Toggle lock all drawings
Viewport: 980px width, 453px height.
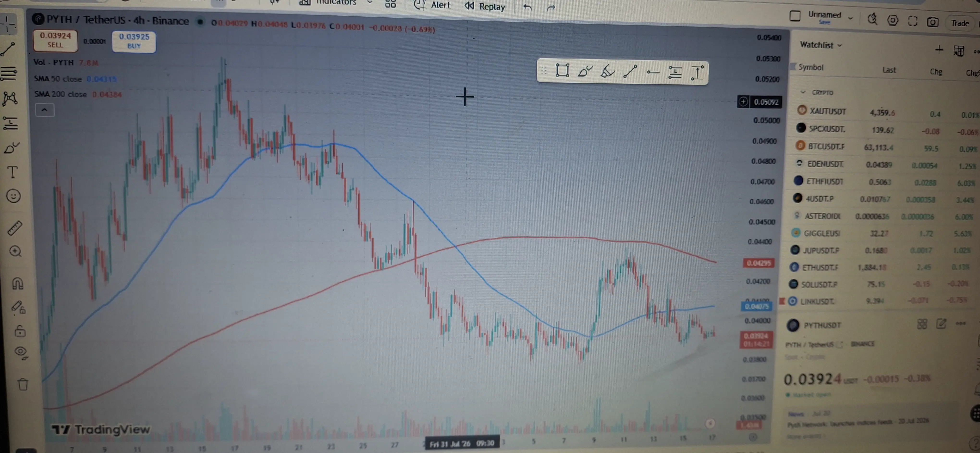tap(20, 331)
